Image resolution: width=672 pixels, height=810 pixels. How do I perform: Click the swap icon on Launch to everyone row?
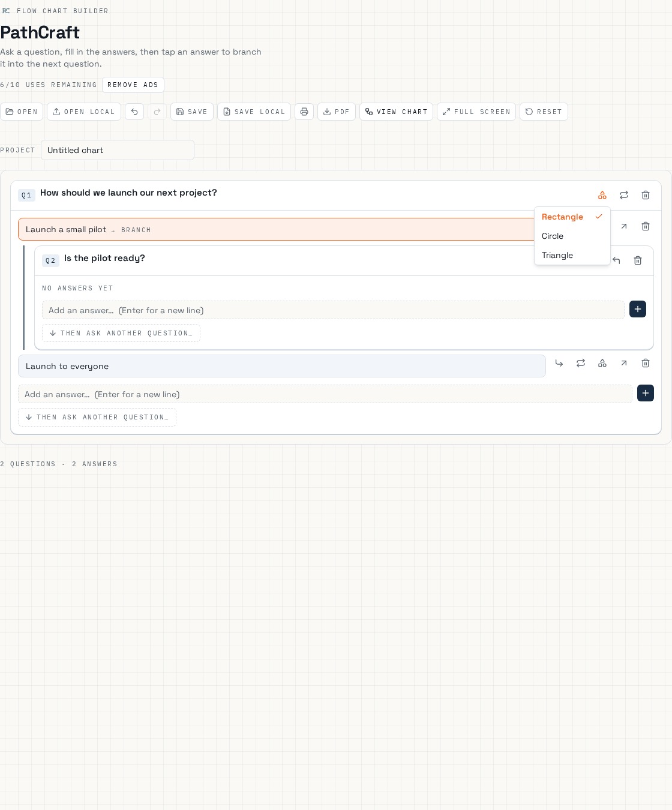click(x=581, y=363)
